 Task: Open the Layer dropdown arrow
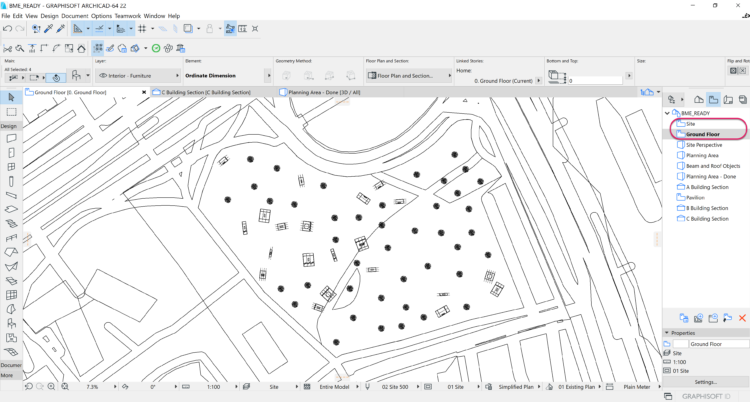pyautogui.click(x=176, y=75)
